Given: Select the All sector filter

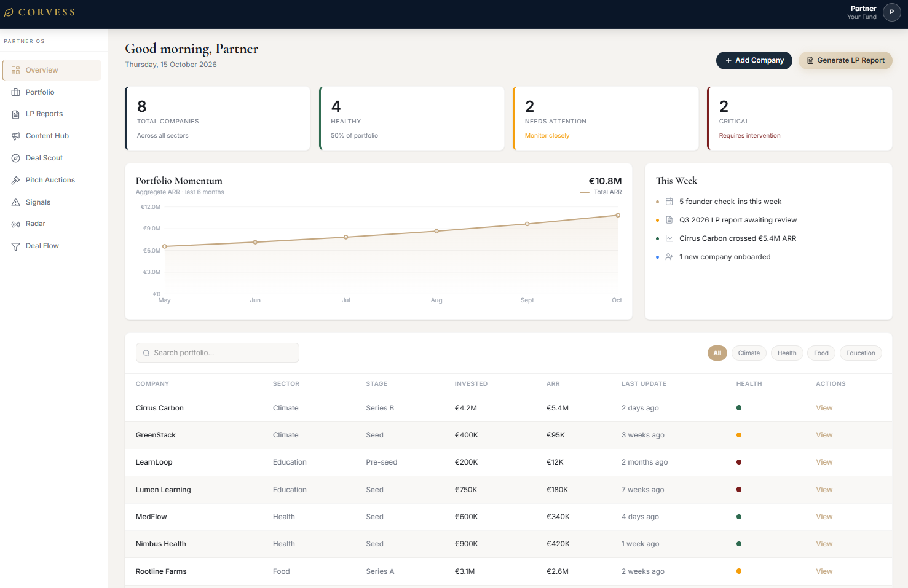Looking at the screenshot, I should tap(717, 353).
